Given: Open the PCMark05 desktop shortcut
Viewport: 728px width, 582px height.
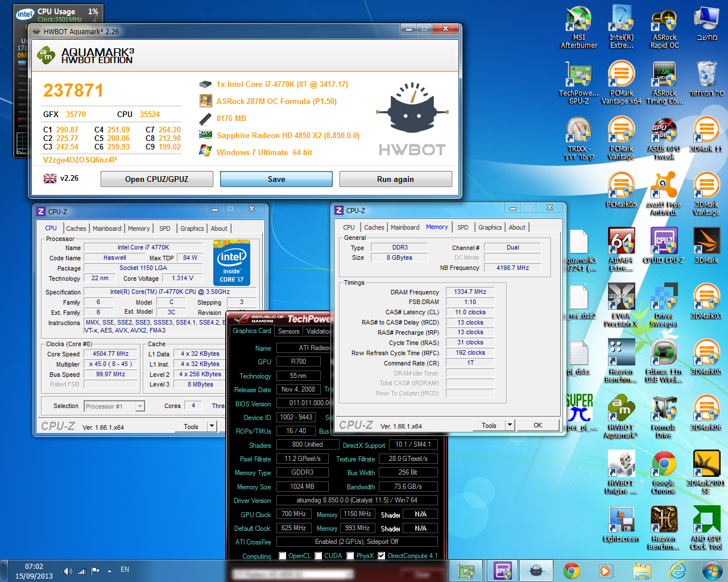Looking at the screenshot, I should coord(622,190).
